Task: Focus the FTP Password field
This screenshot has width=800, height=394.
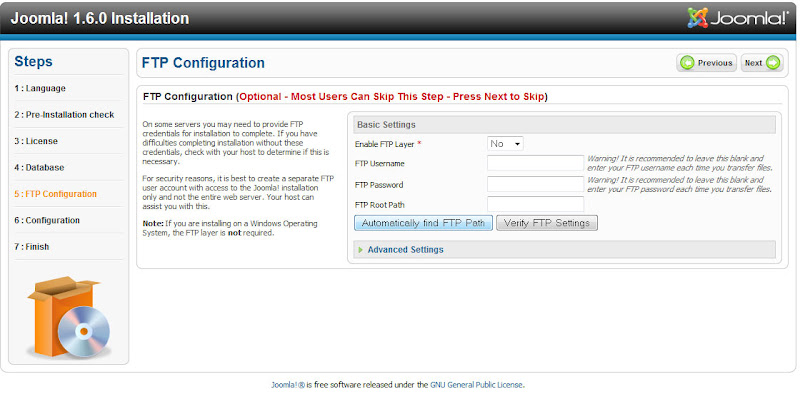Action: coord(535,184)
